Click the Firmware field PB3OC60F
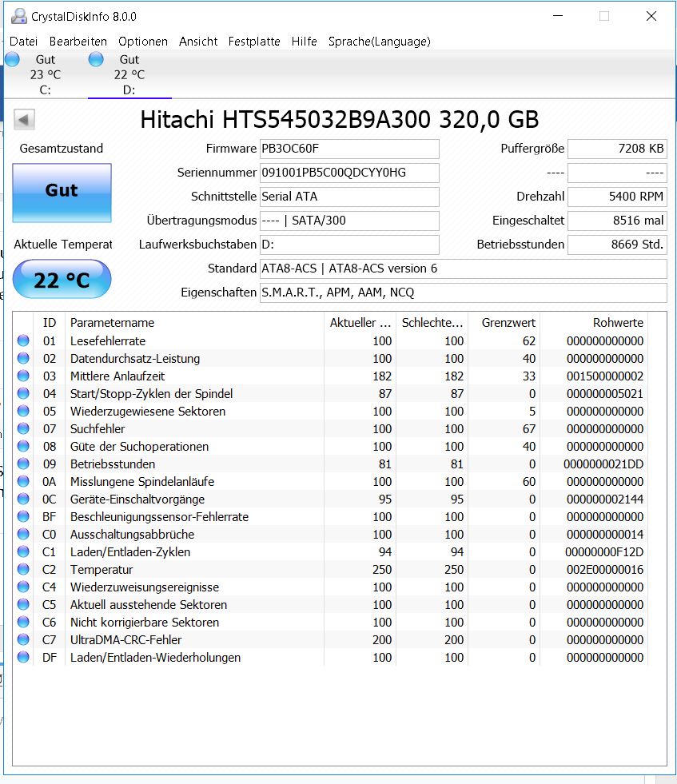677x784 pixels. (x=349, y=149)
